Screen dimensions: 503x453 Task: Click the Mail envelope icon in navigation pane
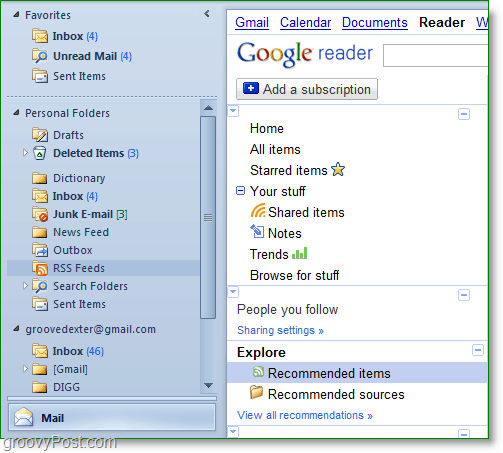pyautogui.click(x=24, y=417)
